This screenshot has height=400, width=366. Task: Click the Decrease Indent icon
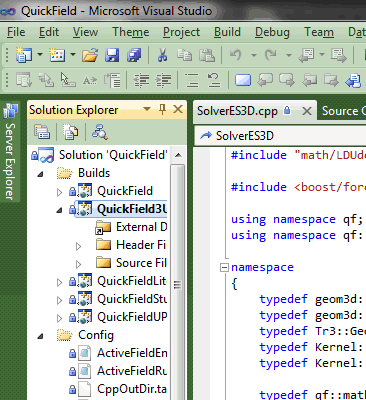(141, 80)
